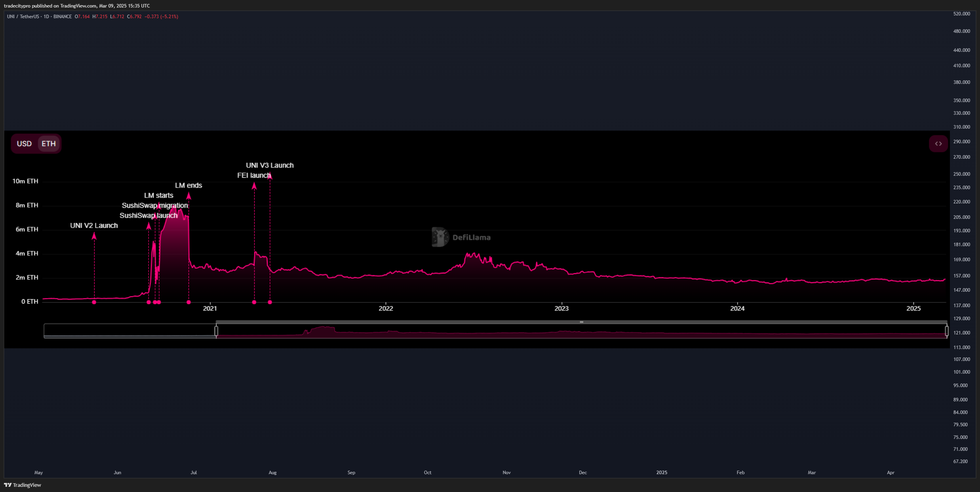Image resolution: width=980 pixels, height=492 pixels.
Task: Grab the left handle of range slider
Action: point(216,331)
